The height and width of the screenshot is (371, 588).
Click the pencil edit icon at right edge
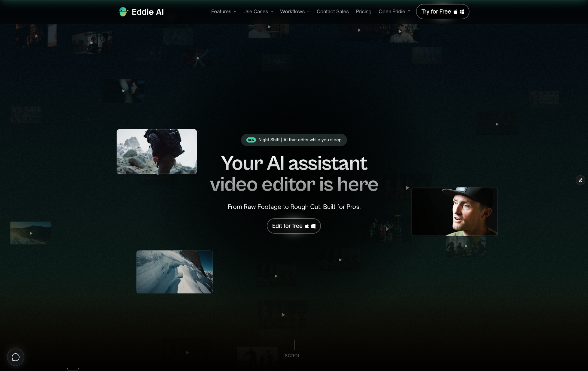coord(580,180)
